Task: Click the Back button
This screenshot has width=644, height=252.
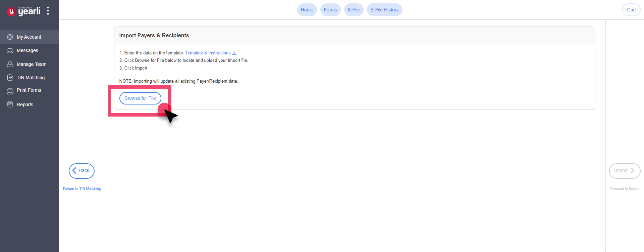Action: [x=82, y=171]
